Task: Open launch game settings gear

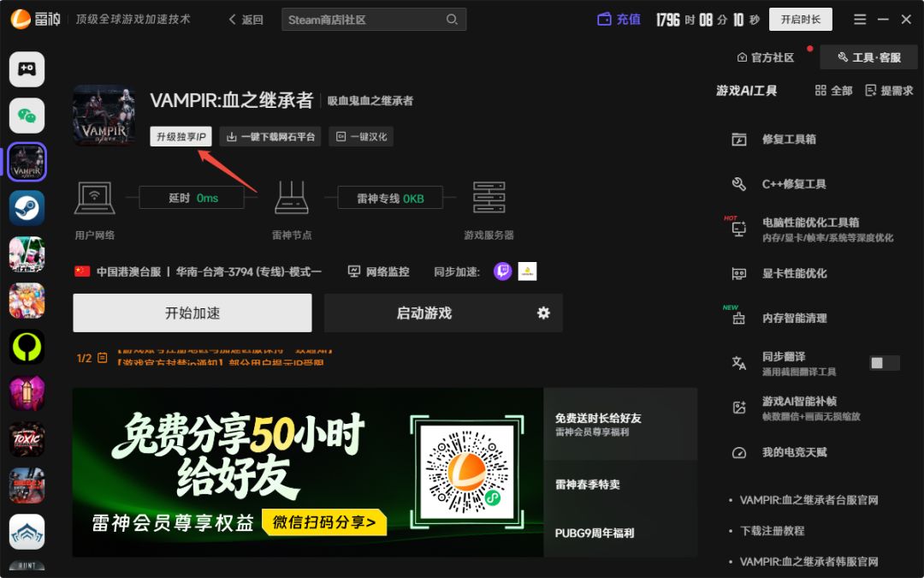Action: [x=543, y=313]
